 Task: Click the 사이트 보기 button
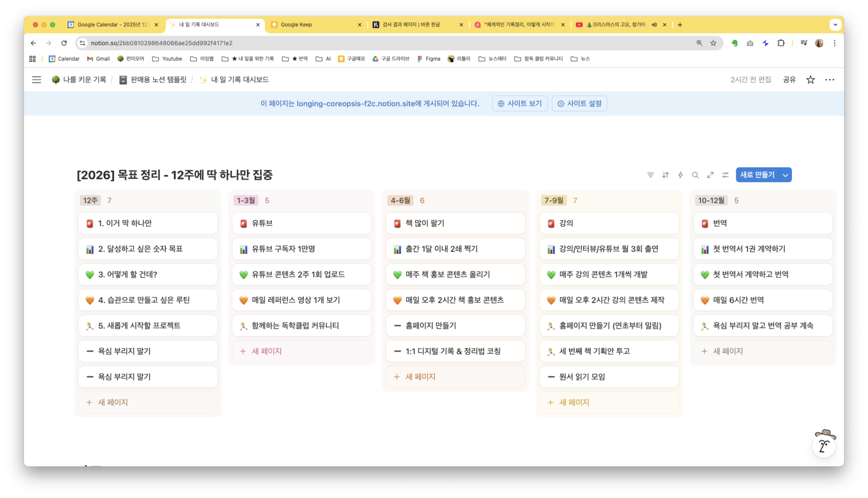(520, 103)
